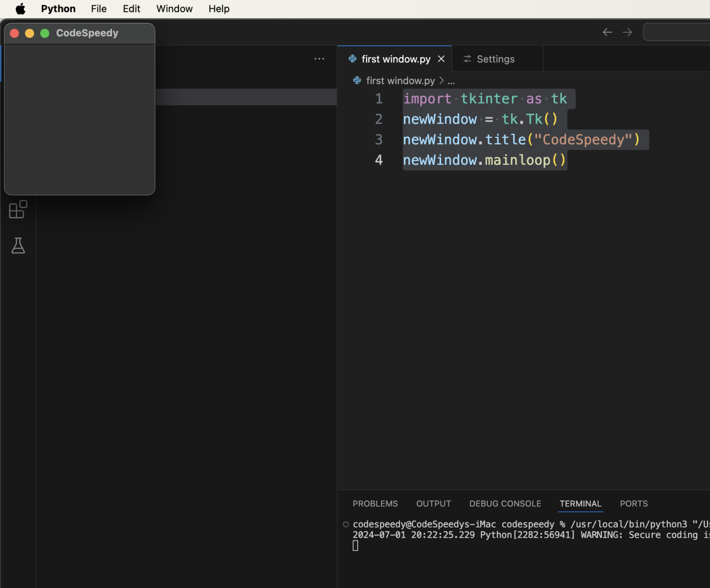Click the Explorer more-actions ellipsis

tap(319, 59)
